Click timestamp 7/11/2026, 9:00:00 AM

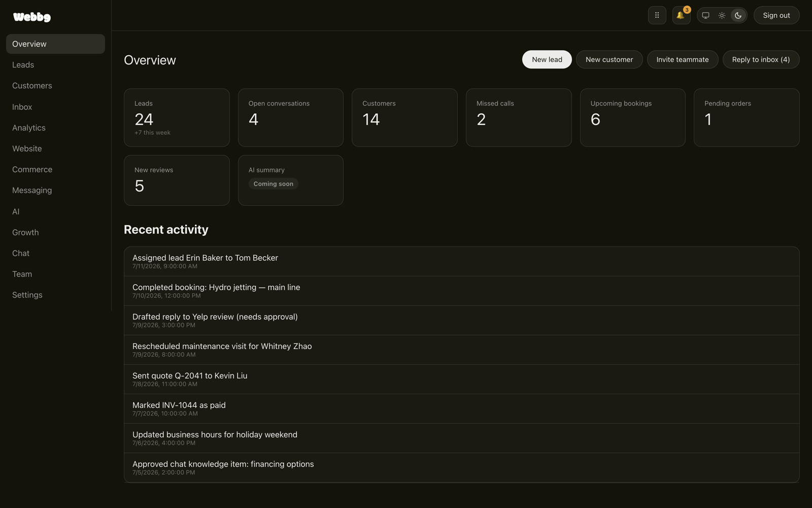coord(165,266)
